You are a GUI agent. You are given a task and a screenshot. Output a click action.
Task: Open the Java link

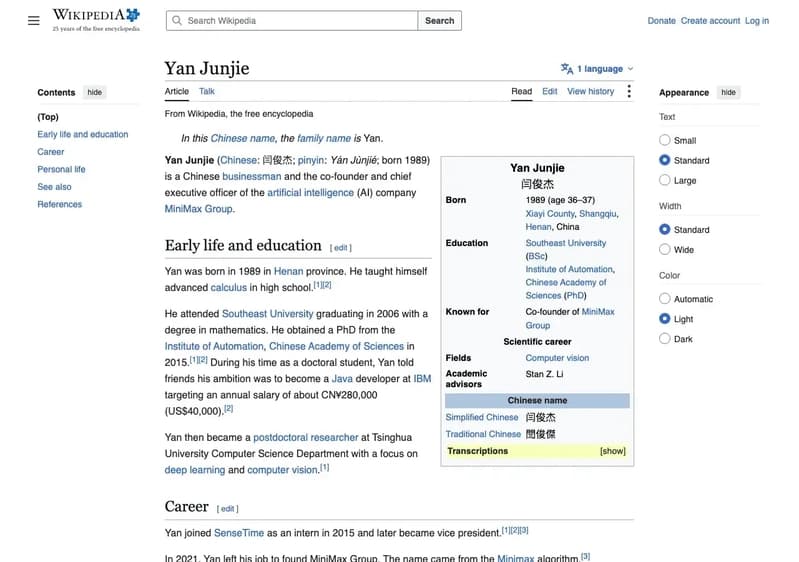tap(342, 379)
